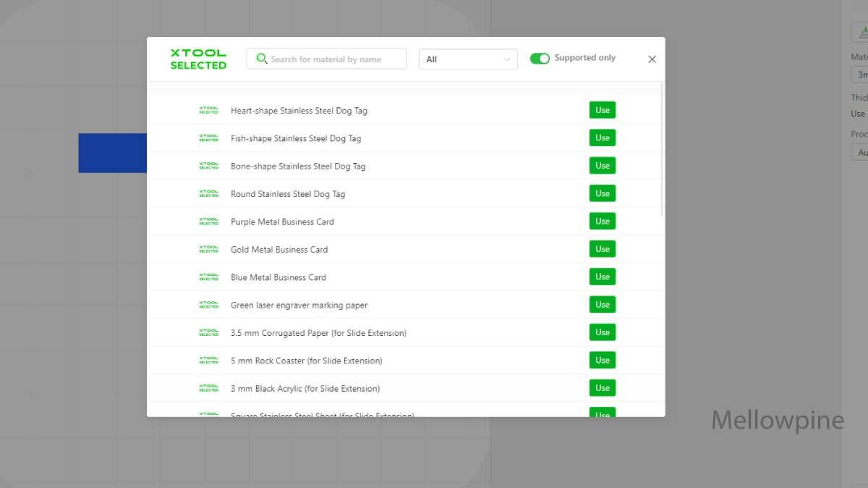Disable the Supported only toggle
Viewport: 868px width, 488px height.
(540, 59)
